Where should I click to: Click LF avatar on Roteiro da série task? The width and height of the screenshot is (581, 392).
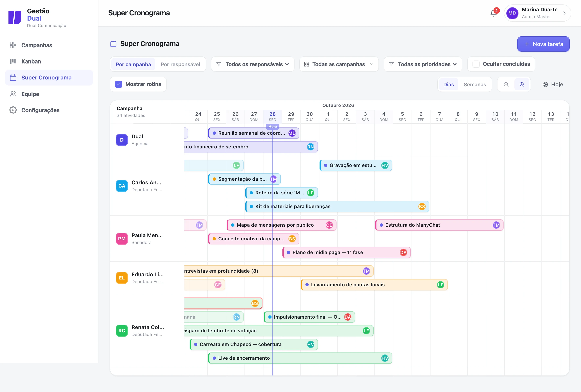pyautogui.click(x=310, y=193)
